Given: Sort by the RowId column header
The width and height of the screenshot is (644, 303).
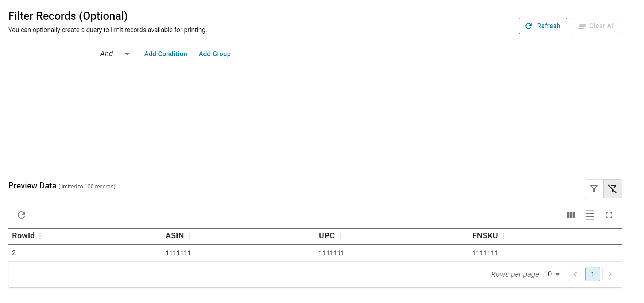Looking at the screenshot, I should (23, 236).
